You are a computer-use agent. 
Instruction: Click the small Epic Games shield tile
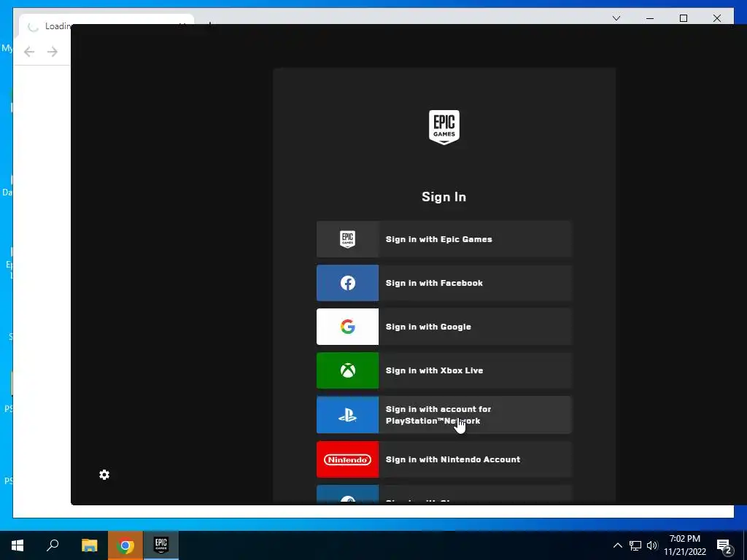coord(348,239)
